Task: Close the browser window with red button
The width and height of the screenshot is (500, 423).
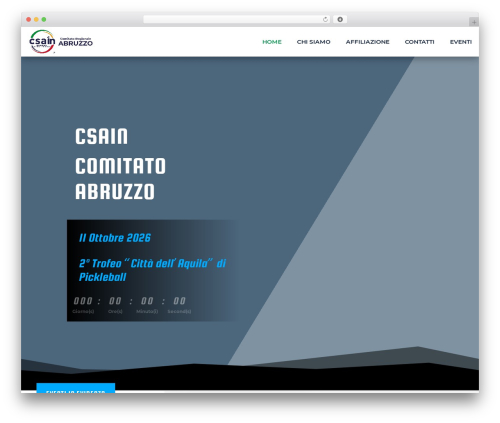Action: tap(29, 20)
